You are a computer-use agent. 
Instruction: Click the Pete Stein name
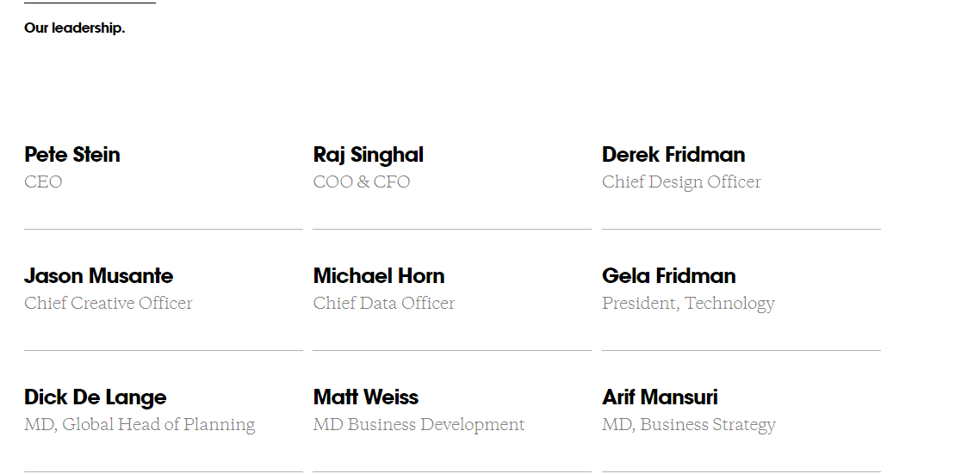(x=71, y=154)
